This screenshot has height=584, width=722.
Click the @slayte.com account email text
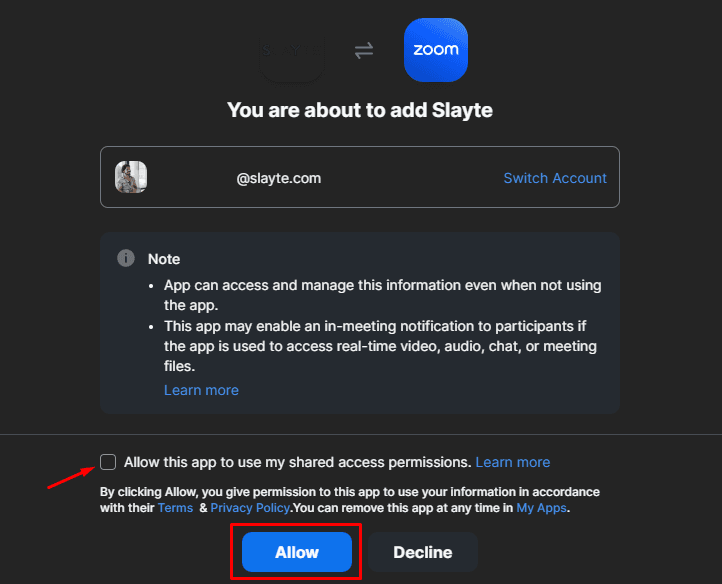(x=279, y=178)
